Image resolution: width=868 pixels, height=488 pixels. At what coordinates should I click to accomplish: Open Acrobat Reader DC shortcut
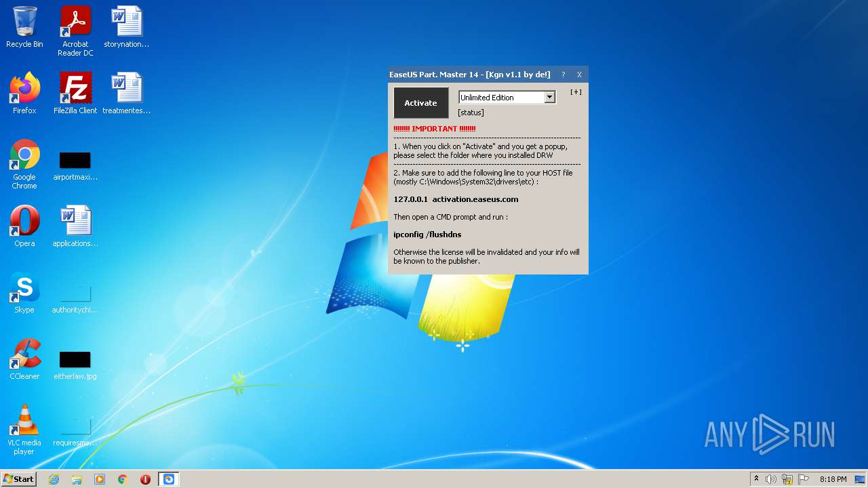[75, 31]
